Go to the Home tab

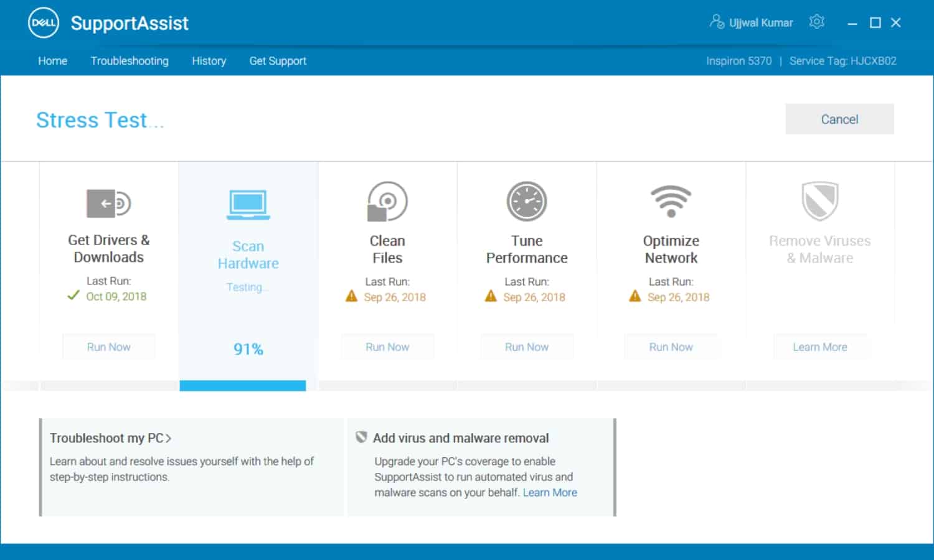point(52,61)
